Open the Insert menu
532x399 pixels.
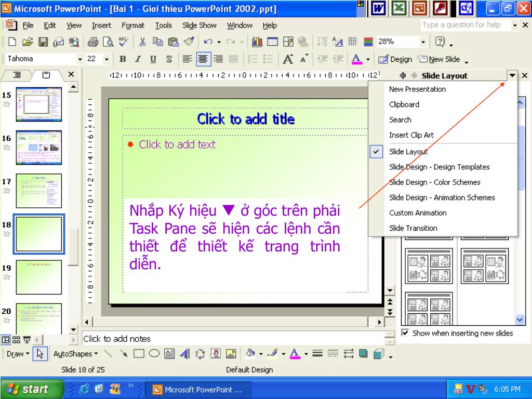(101, 25)
